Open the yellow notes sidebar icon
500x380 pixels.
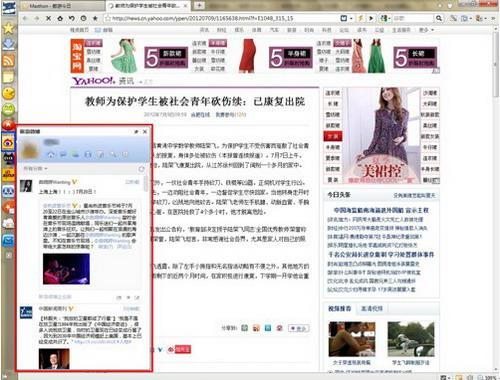pyautogui.click(x=8, y=77)
